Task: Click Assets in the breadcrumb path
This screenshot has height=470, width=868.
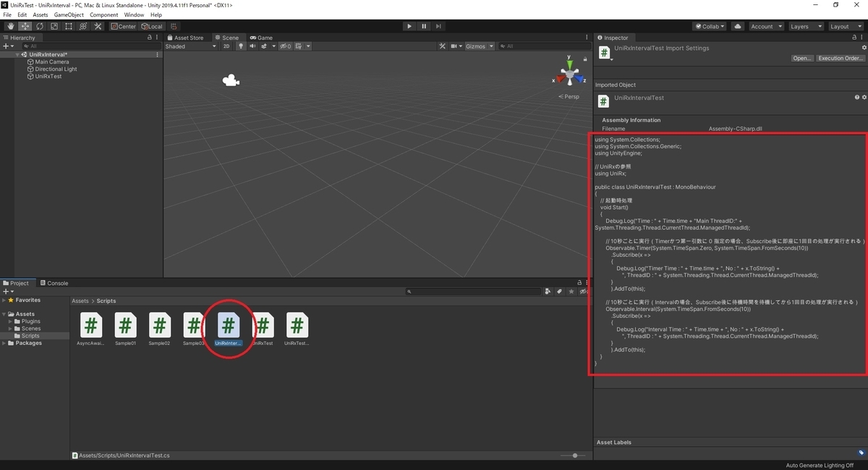Action: click(x=80, y=301)
